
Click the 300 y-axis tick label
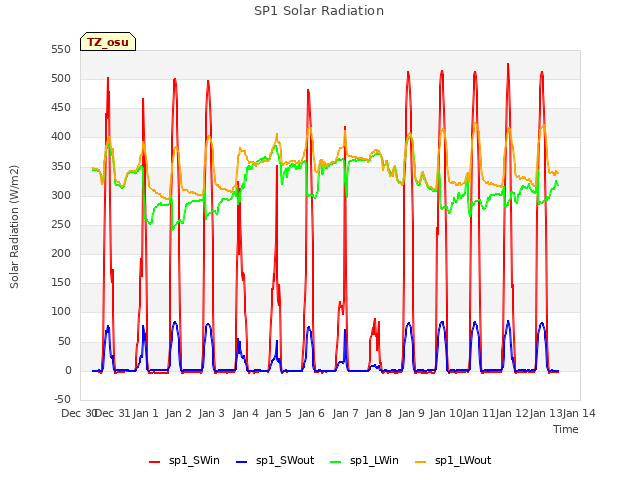[x=61, y=195]
